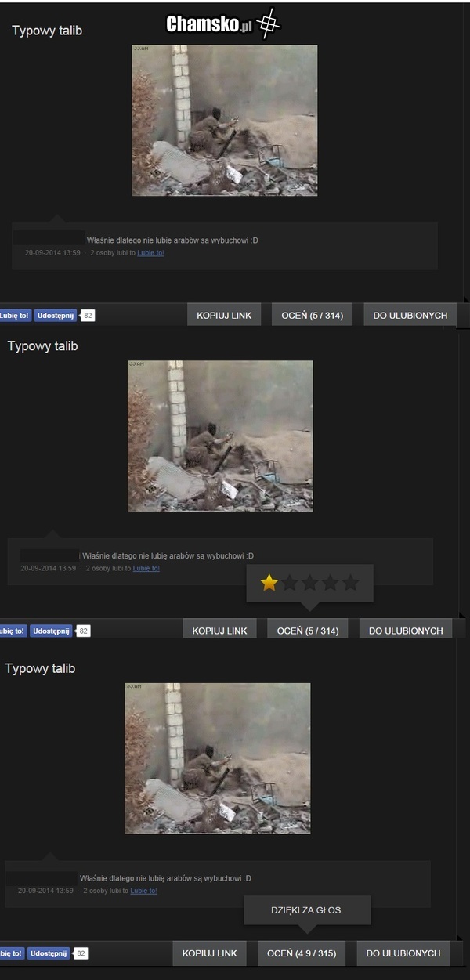
Task: Click share count 82 in the bottommost bar
Action: pos(81,953)
